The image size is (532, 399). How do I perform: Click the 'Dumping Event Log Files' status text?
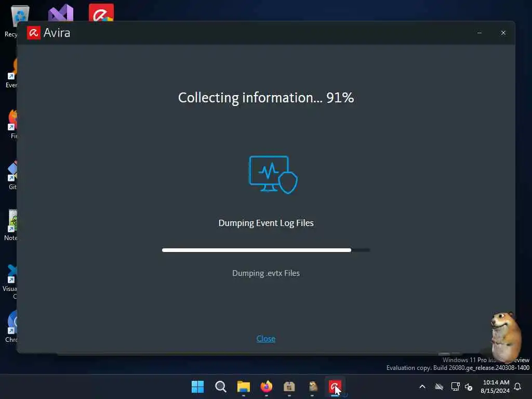[266, 223]
